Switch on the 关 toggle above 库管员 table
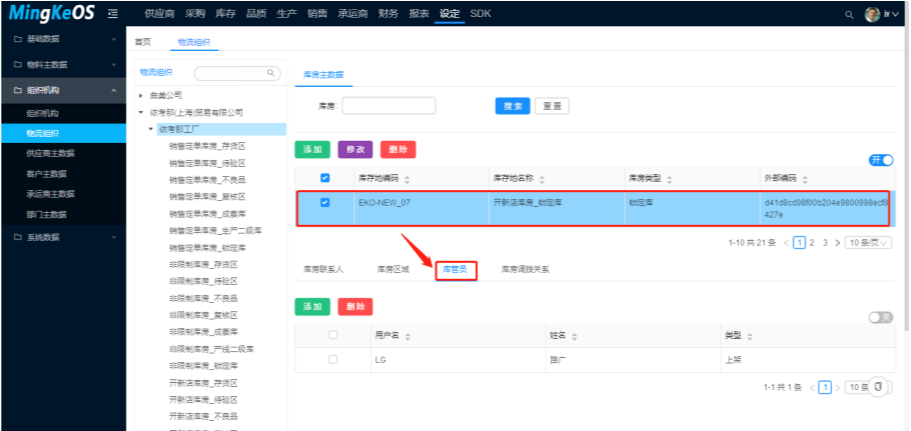 881,317
